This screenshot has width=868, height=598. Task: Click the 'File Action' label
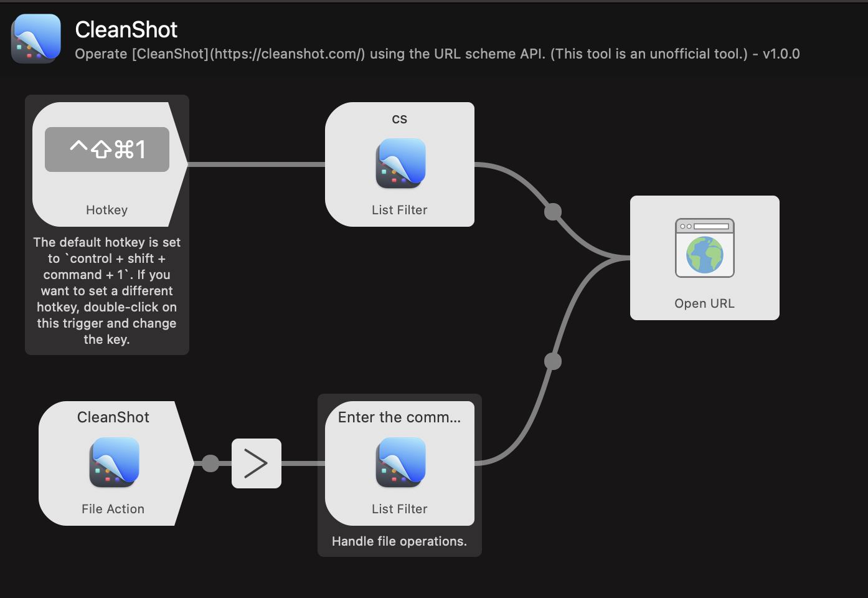[x=113, y=509]
